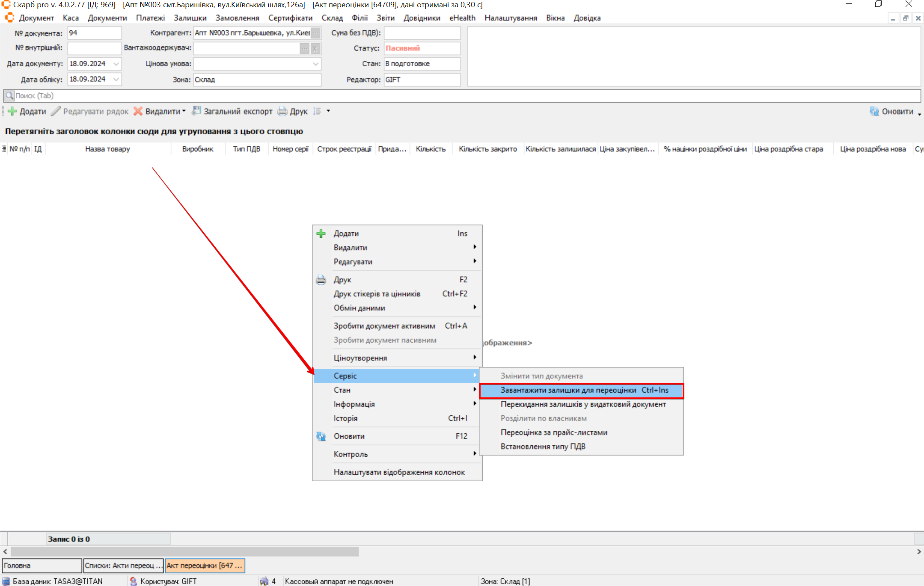Click the printer Друк toolbar icon
The image size is (924, 586).
[282, 111]
